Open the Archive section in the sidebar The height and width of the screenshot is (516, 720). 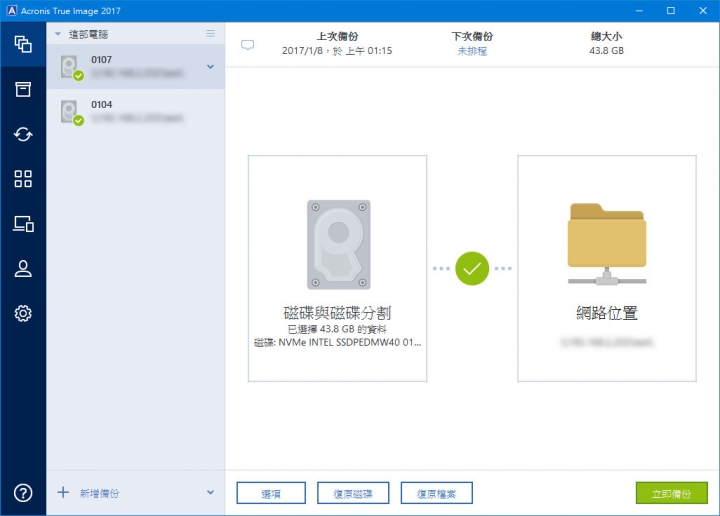(23, 89)
